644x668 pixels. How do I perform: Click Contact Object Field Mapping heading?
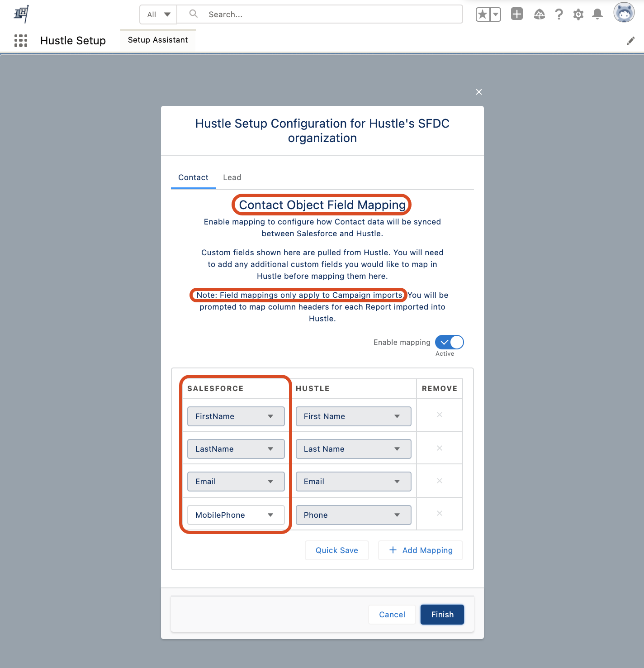click(x=322, y=205)
